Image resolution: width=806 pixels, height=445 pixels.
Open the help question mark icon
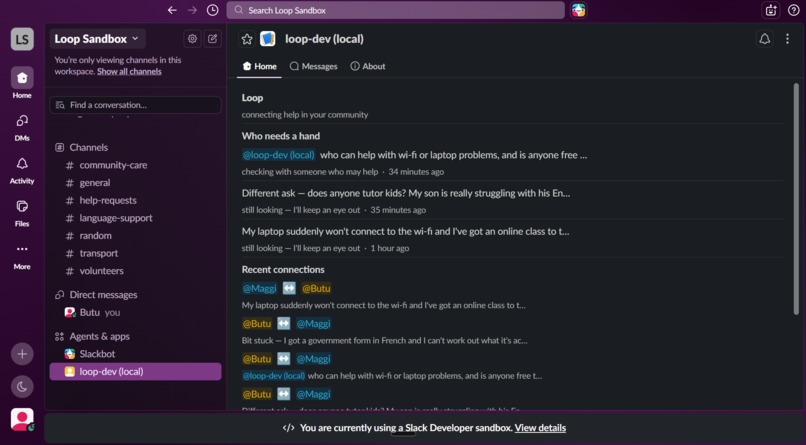point(793,10)
